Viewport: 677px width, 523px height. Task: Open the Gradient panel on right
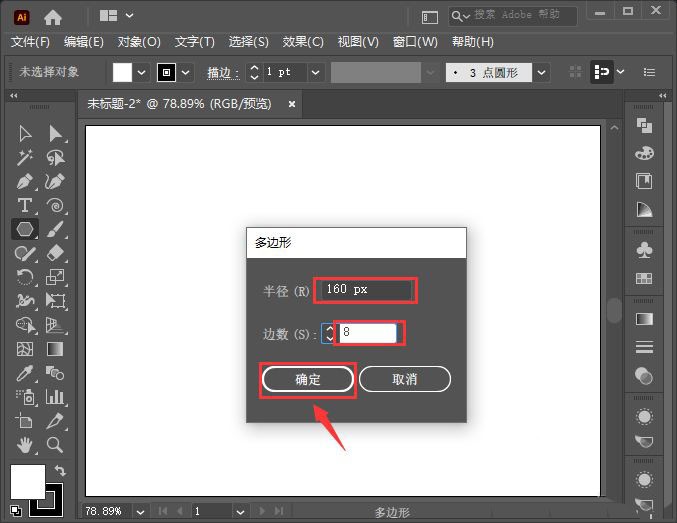coord(644,319)
